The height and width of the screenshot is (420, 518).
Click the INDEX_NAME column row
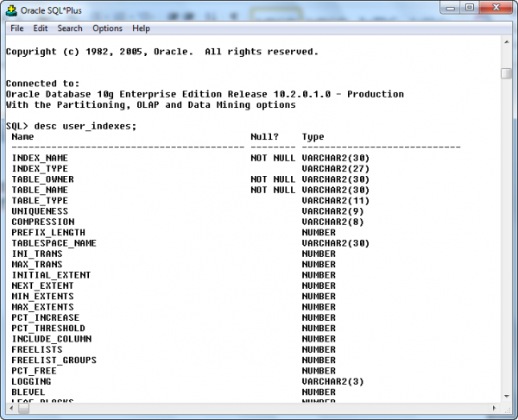191,158
